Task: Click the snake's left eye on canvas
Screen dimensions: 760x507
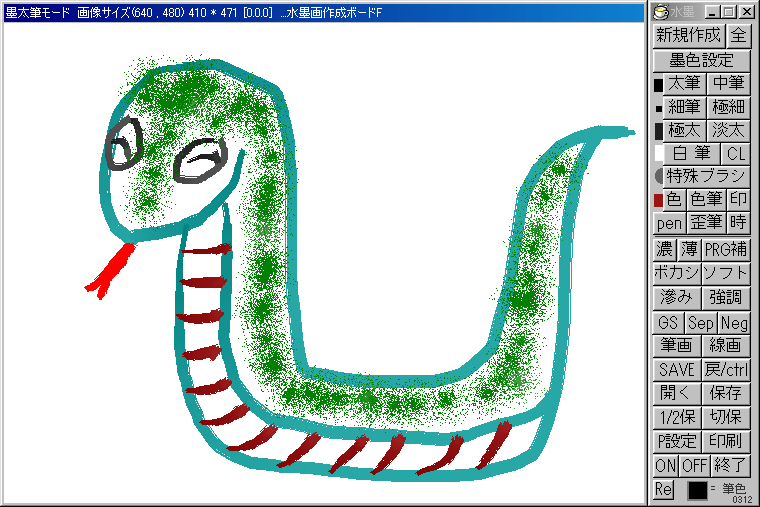Action: coord(125,145)
